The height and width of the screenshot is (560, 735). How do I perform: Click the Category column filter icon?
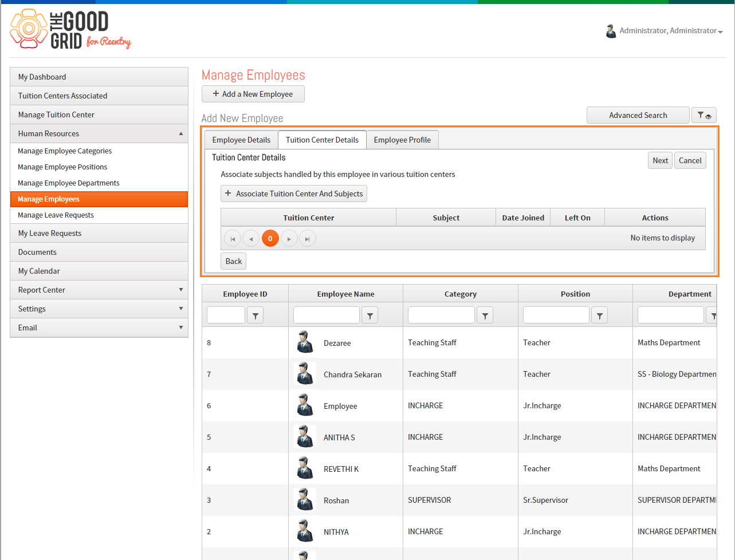[485, 315]
